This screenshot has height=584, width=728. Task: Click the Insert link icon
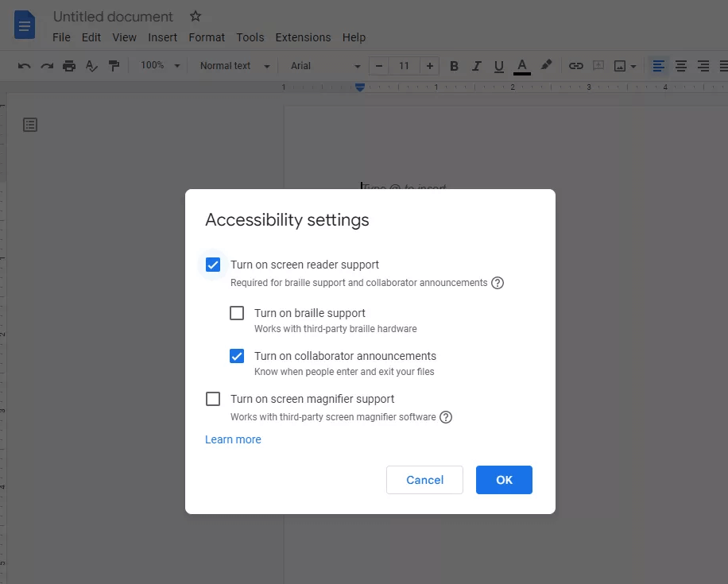575,66
